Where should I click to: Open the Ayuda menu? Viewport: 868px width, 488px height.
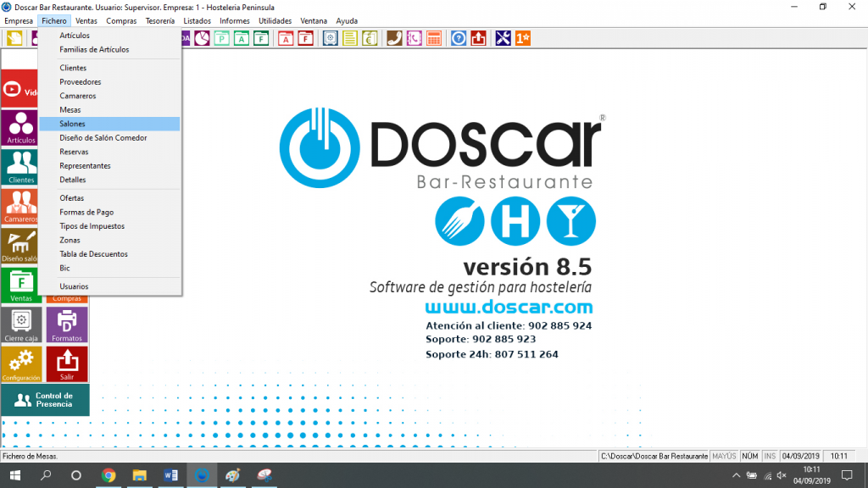click(347, 20)
